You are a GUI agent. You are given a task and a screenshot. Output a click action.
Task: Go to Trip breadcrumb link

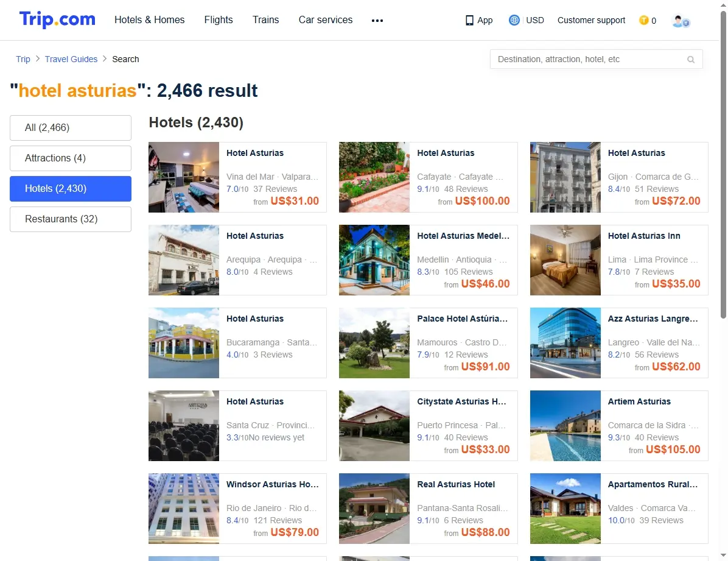23,59
